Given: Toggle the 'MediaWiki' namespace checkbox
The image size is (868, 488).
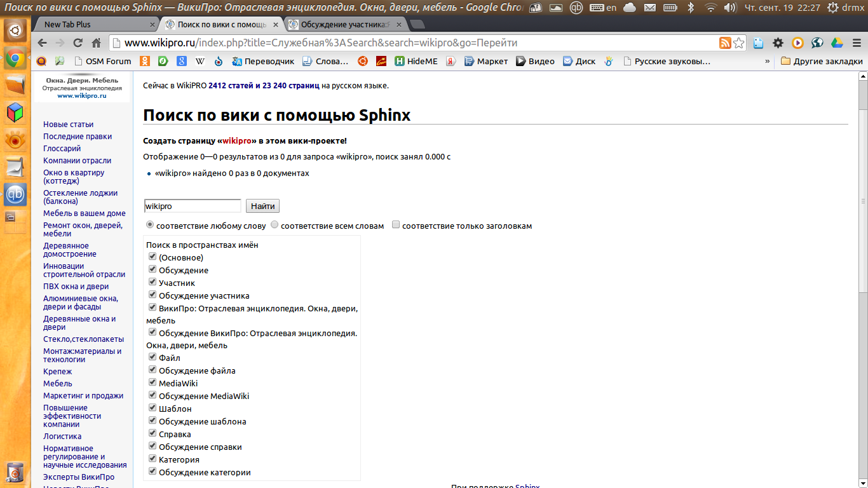Looking at the screenshot, I should 153,383.
